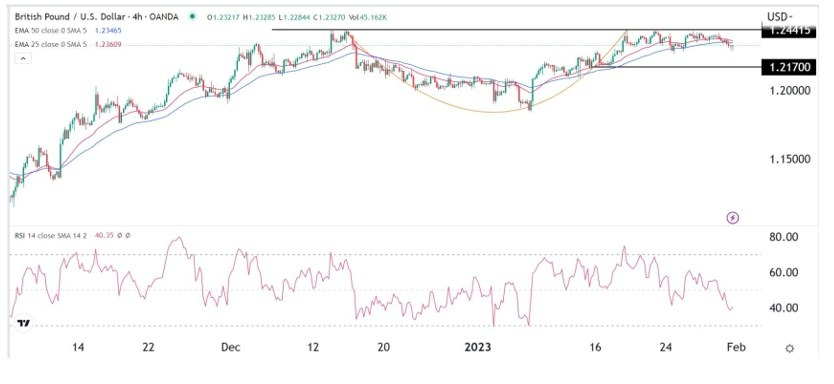Click the 60.00 RSI axis label
The height and width of the screenshot is (384, 834).
(x=783, y=272)
